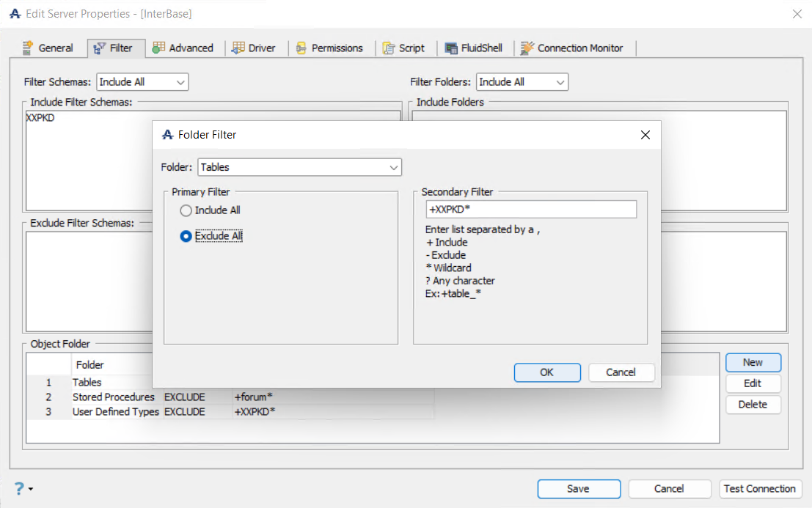
Task: Click the Script tab icon
Action: click(389, 48)
